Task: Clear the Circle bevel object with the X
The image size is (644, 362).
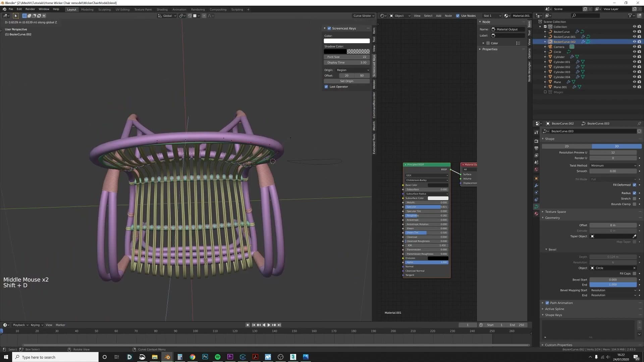Action: pyautogui.click(x=634, y=268)
